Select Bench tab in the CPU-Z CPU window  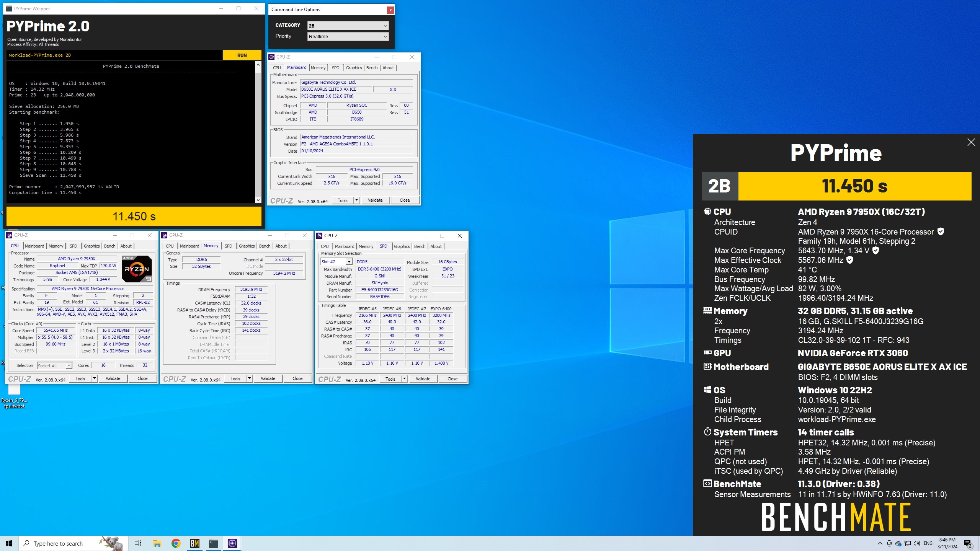pyautogui.click(x=109, y=246)
